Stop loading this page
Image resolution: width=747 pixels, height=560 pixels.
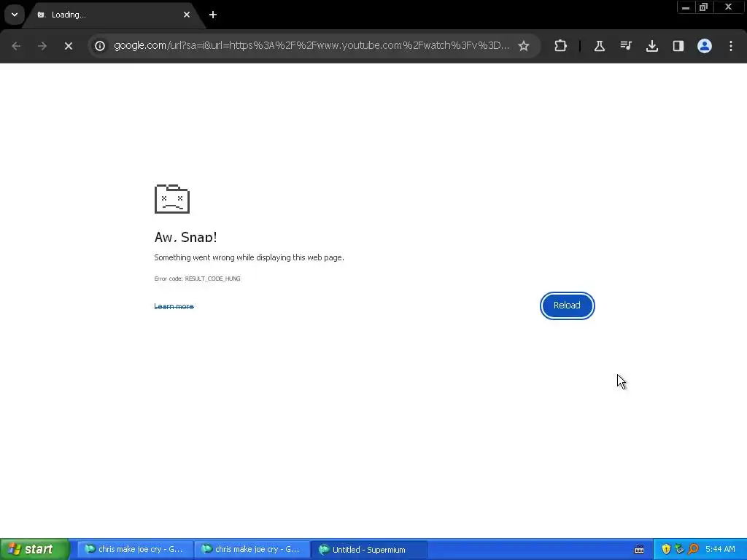(x=68, y=46)
